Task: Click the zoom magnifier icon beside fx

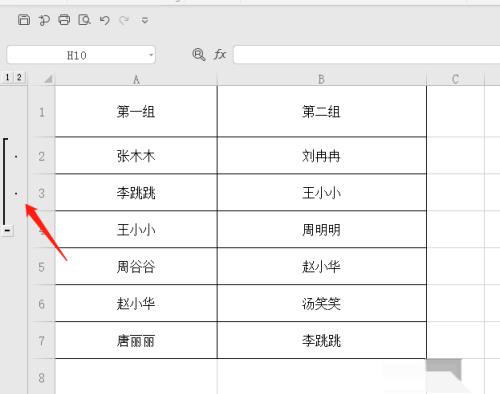Action: coord(199,54)
